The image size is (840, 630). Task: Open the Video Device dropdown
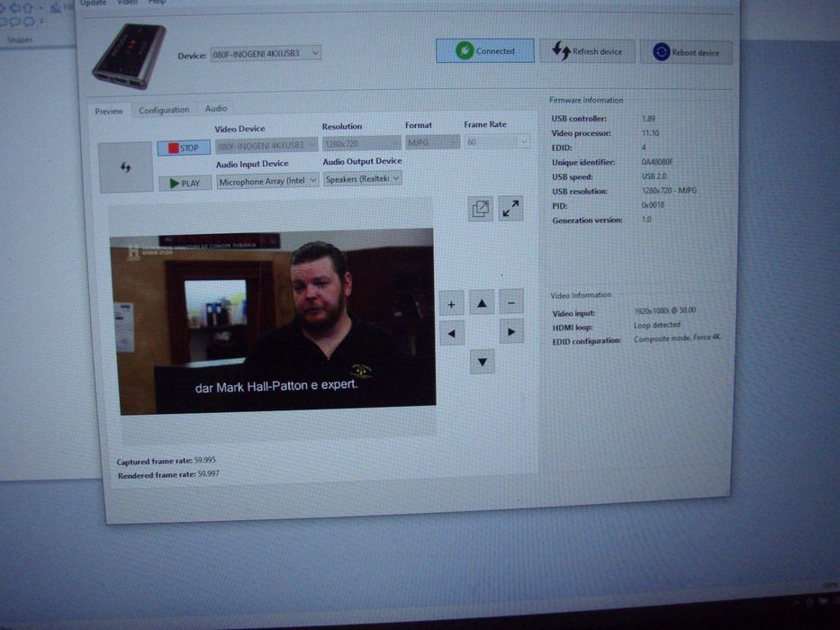tap(266, 145)
